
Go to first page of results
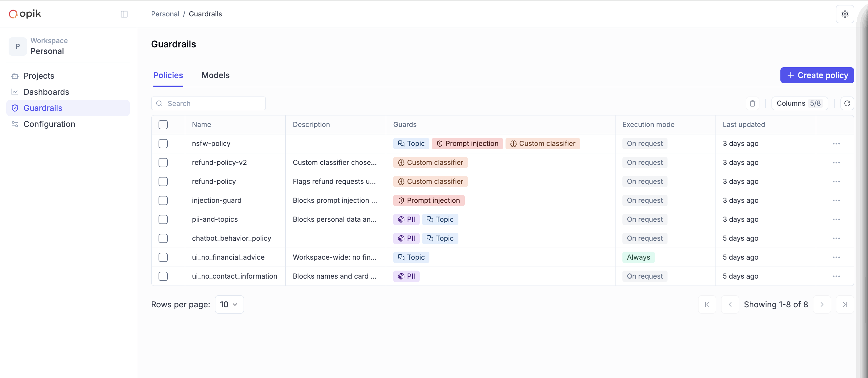(707, 304)
